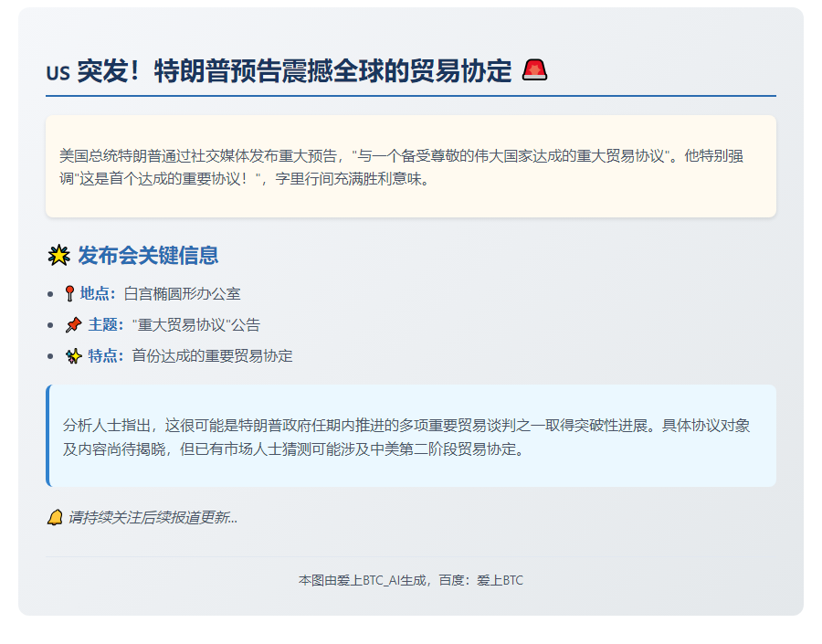Click the explosion emoji beside 发布会关键信息

pyautogui.click(x=58, y=256)
